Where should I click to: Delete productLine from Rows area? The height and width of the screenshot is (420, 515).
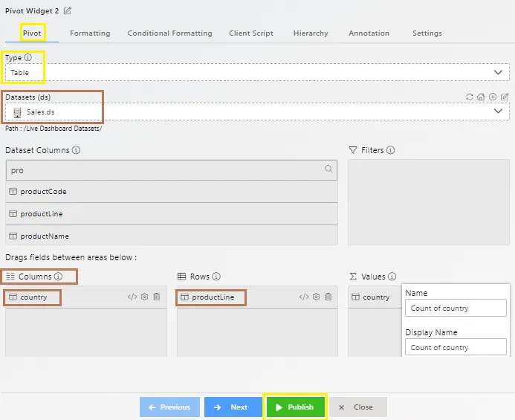tap(328, 297)
